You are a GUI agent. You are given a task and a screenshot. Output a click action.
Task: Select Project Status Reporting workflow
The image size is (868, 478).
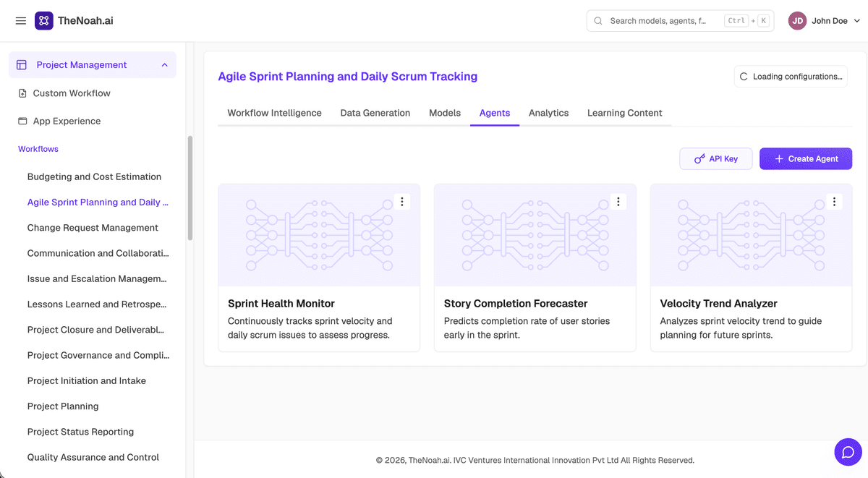(80, 432)
